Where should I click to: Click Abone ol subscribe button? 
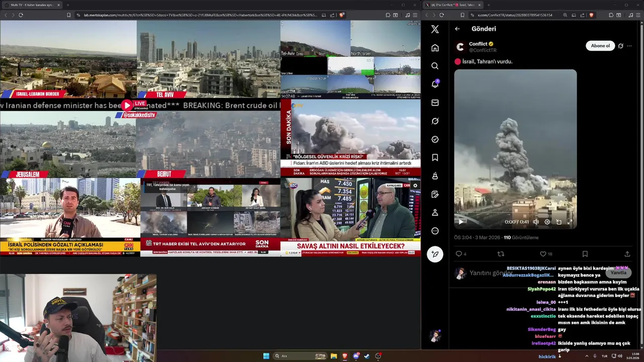tap(600, 46)
